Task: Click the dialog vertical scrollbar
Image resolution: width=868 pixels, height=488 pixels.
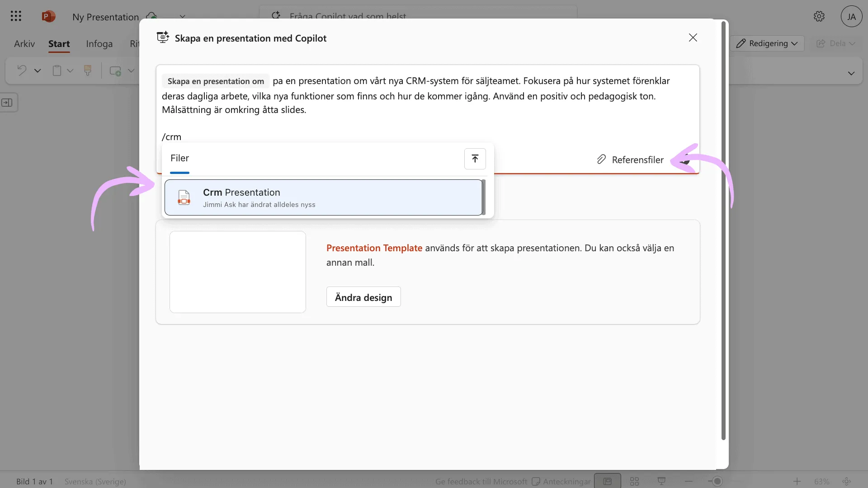Action: (x=723, y=230)
